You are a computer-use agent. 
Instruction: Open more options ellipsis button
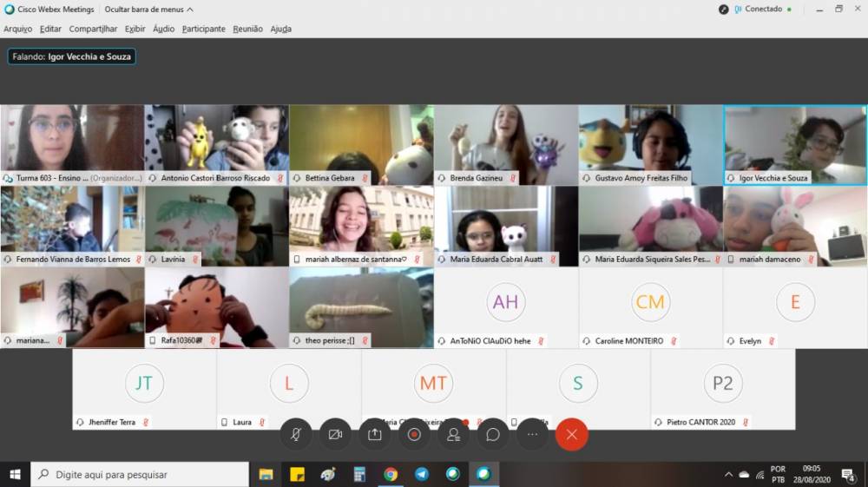[x=532, y=435]
